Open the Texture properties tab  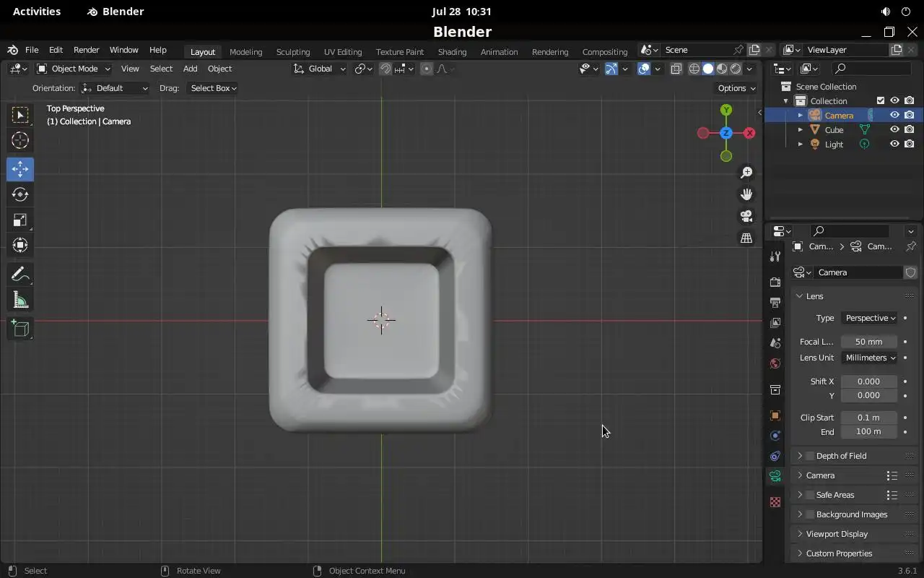tap(775, 502)
